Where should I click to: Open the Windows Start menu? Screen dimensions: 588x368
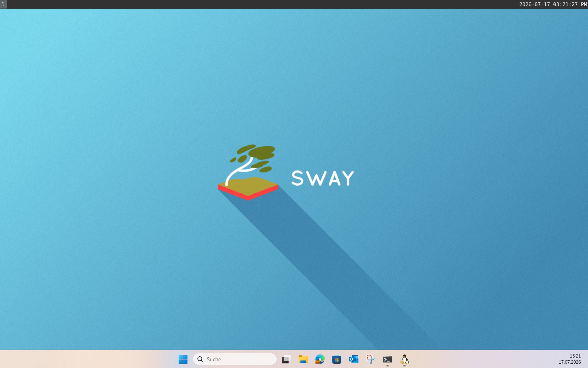pyautogui.click(x=183, y=359)
